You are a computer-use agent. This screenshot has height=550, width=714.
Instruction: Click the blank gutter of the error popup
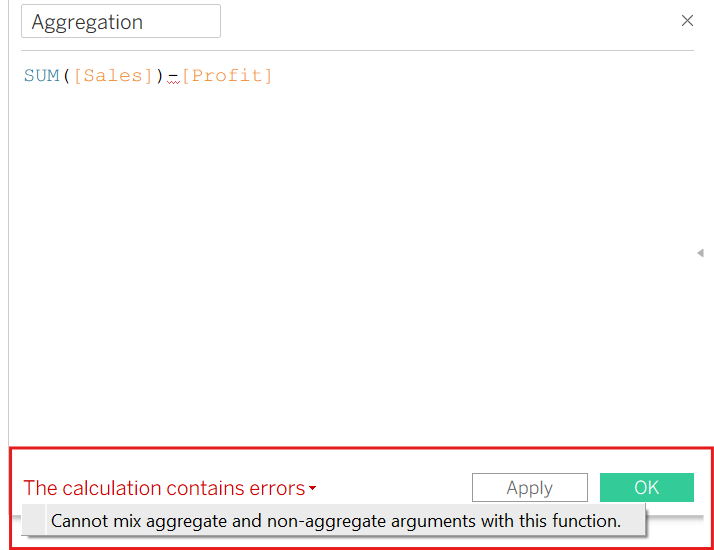pos(34,519)
